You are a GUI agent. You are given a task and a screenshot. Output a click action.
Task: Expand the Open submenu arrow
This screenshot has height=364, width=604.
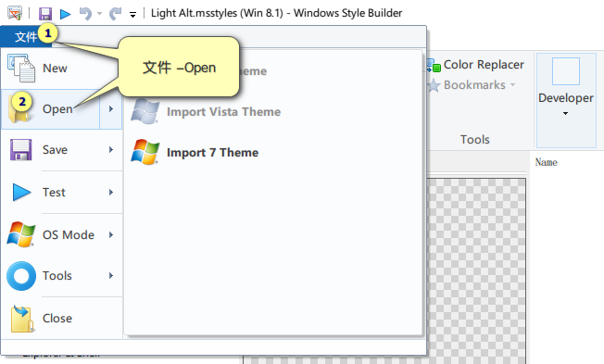point(111,109)
